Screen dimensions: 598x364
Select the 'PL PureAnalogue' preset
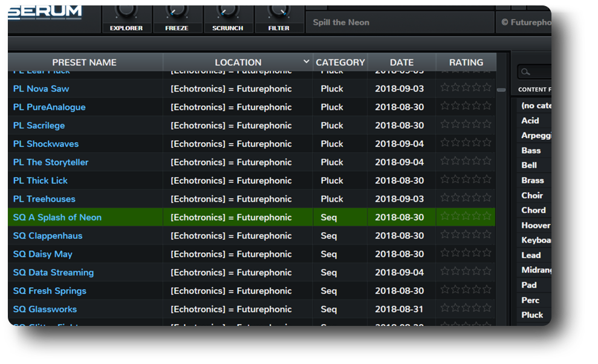tap(49, 107)
